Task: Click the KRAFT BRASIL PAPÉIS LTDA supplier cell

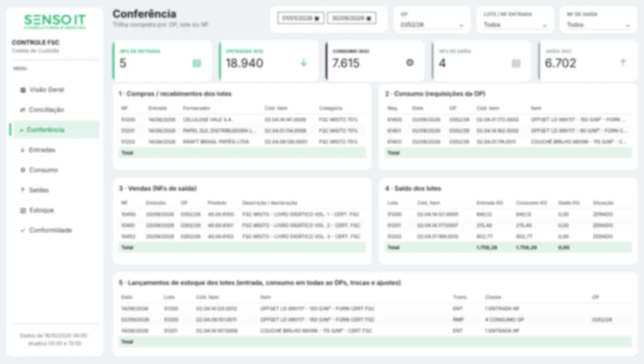Action: coord(216,142)
